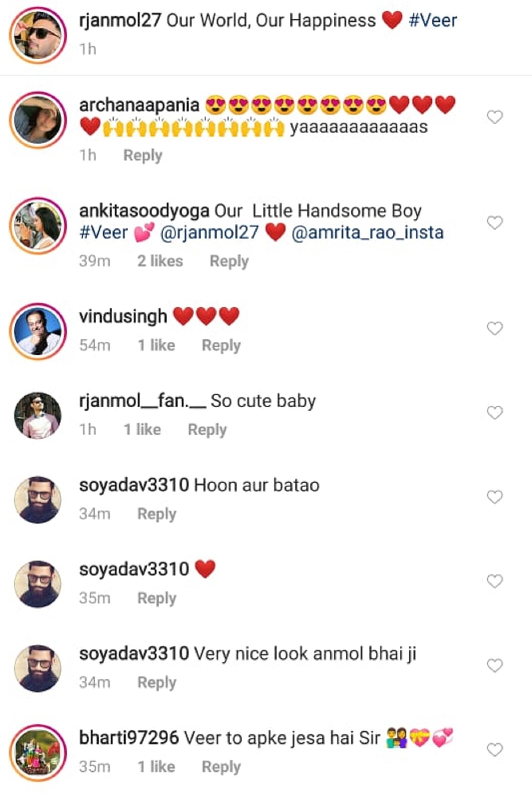Like ankitasoodyoga's comment with the heart
The height and width of the screenshot is (801, 532).
494,223
